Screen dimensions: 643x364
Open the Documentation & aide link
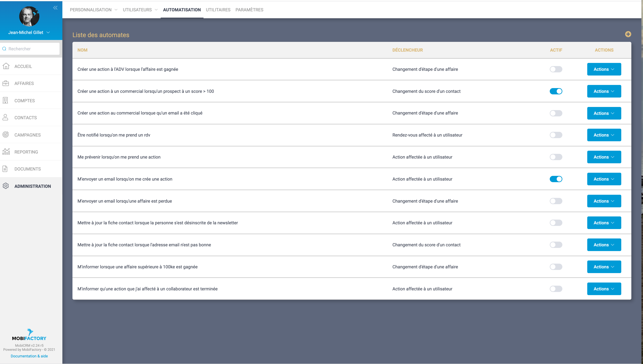(29, 356)
